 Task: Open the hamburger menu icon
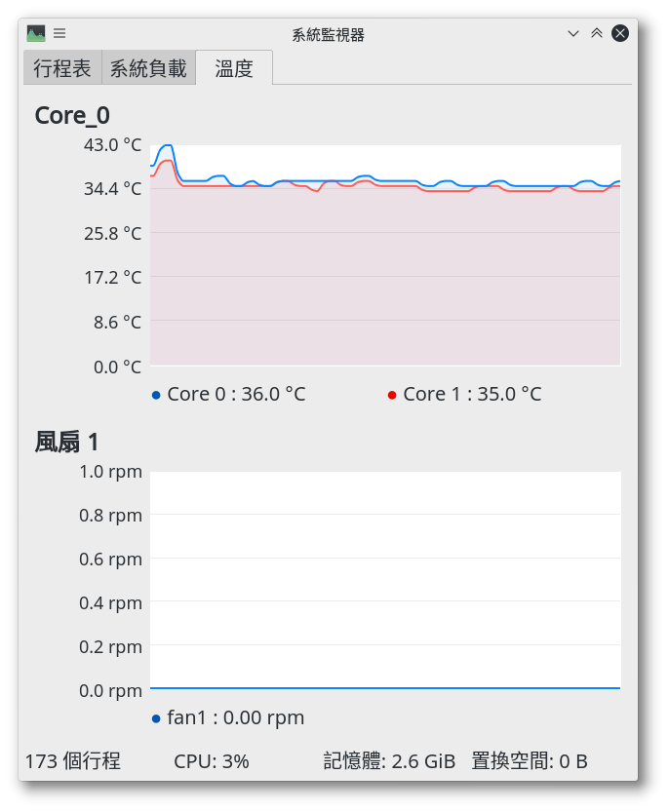coord(59,34)
